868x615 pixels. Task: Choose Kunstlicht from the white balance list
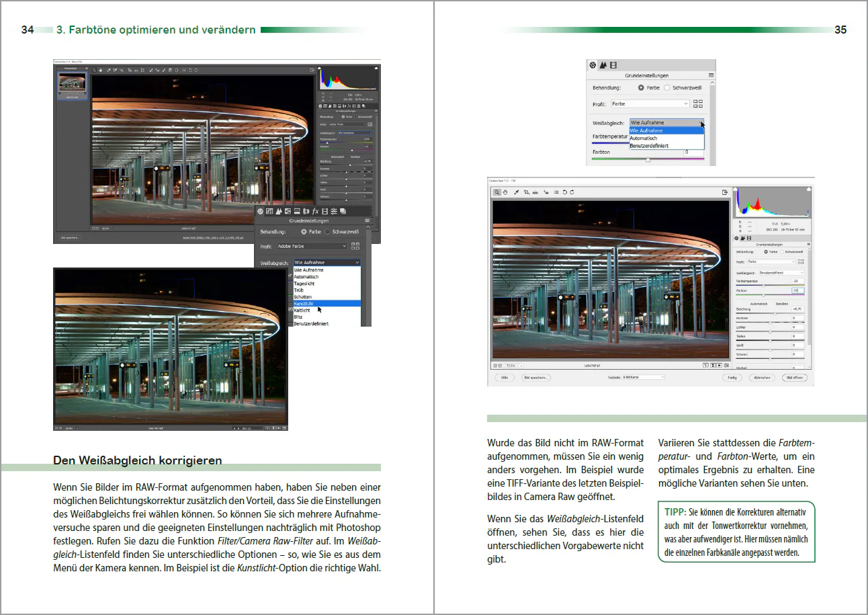pos(327,304)
